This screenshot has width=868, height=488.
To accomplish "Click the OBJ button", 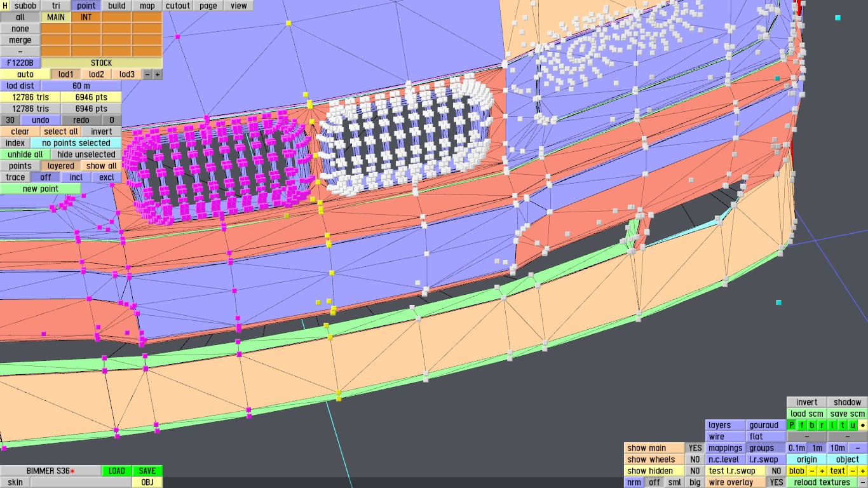I will coord(147,482).
